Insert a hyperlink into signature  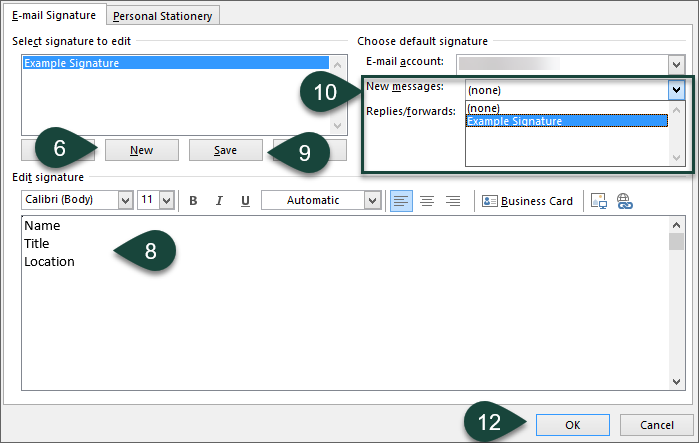(625, 201)
